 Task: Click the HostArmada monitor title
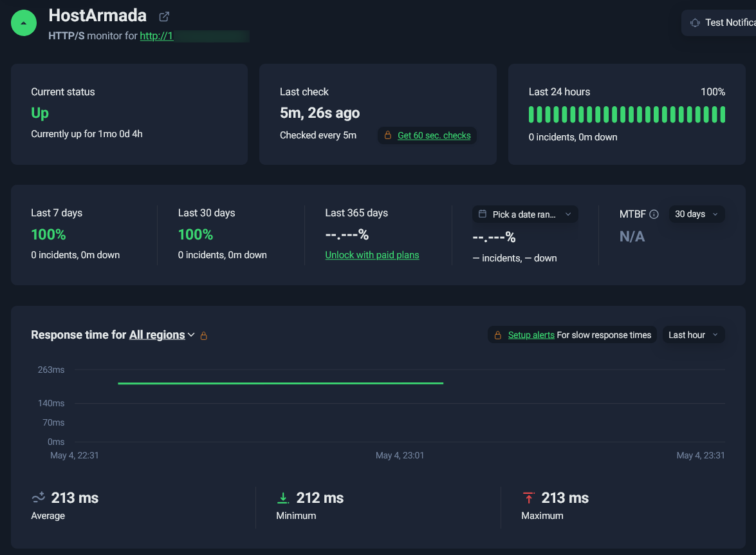(97, 15)
